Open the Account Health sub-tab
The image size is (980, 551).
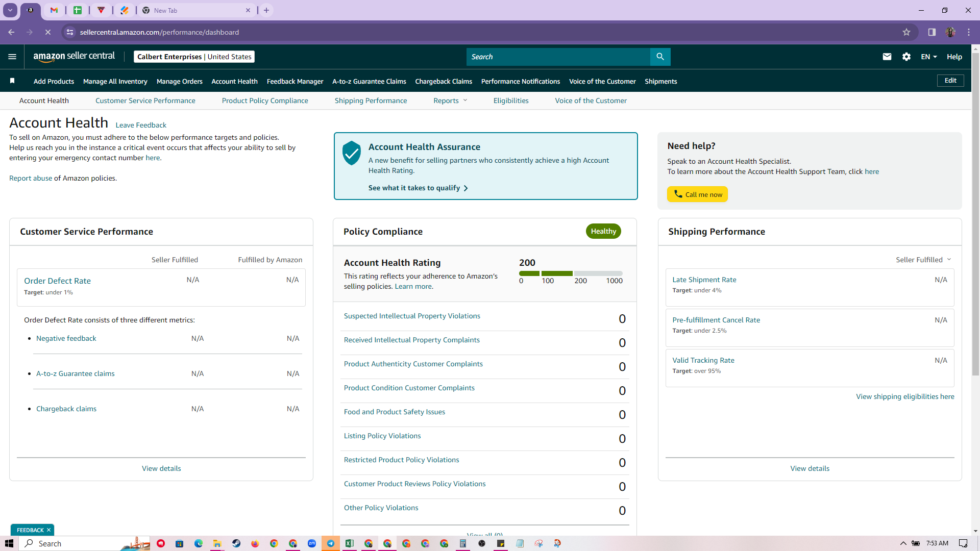44,101
